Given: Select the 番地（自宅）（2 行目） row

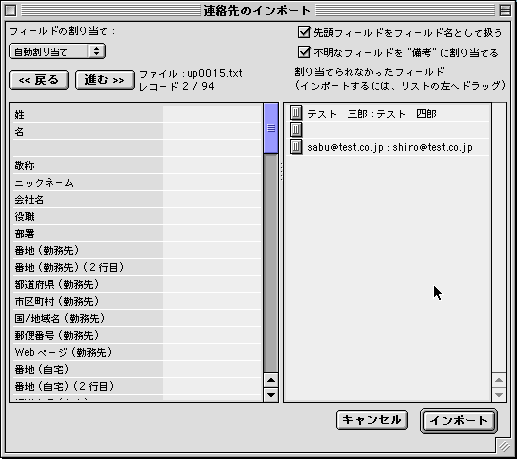Looking at the screenshot, I should (137, 386).
